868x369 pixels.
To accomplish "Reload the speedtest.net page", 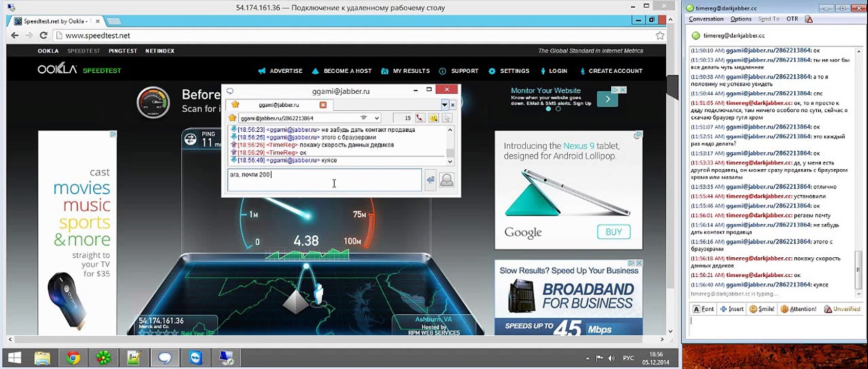I will pyautogui.click(x=44, y=35).
